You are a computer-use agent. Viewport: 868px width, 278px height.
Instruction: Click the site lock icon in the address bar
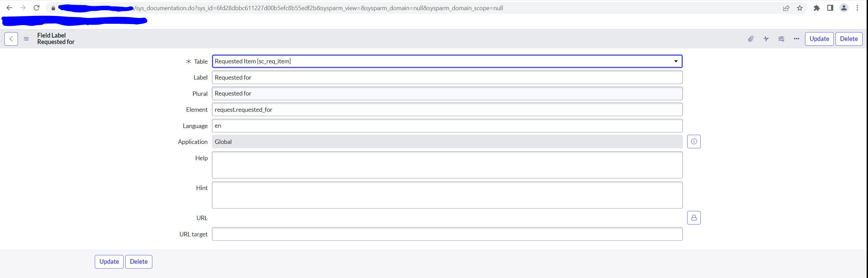(x=53, y=8)
